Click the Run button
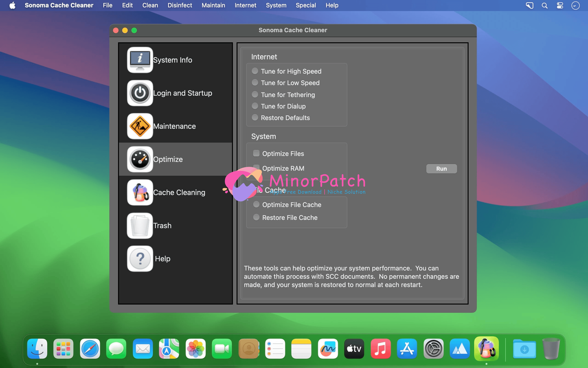Image resolution: width=588 pixels, height=368 pixels. pyautogui.click(x=441, y=169)
